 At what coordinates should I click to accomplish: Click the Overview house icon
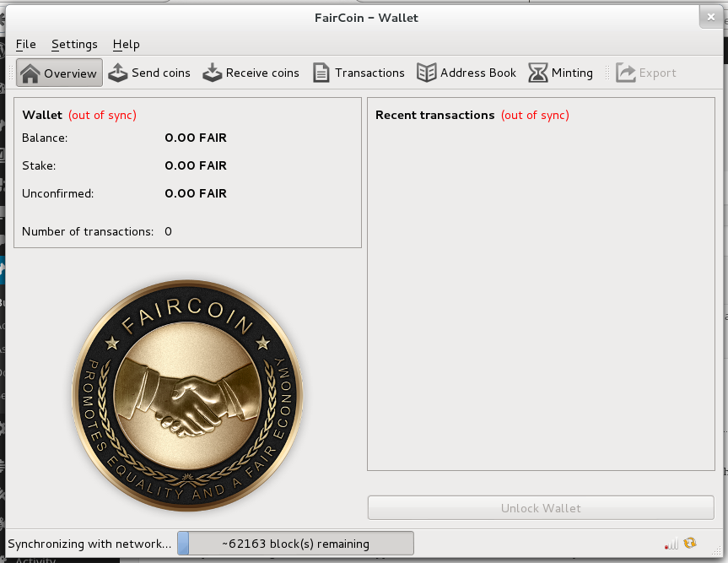(x=30, y=73)
